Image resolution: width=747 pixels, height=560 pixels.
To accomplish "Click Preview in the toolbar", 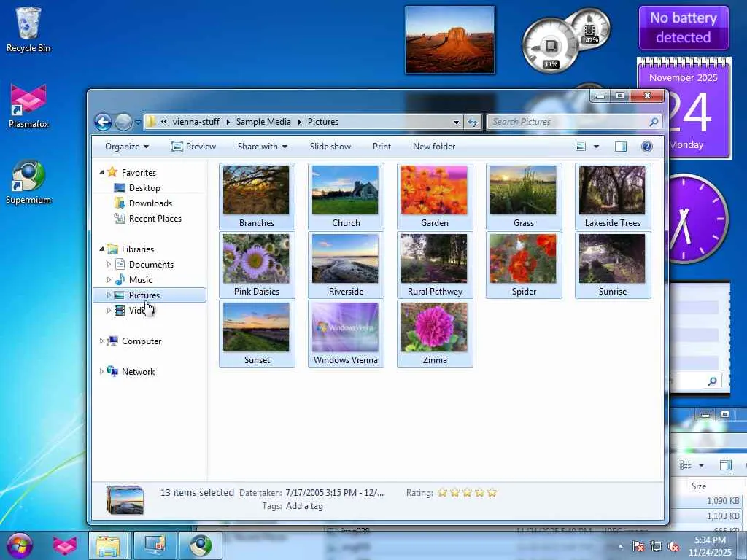I will pyautogui.click(x=193, y=147).
